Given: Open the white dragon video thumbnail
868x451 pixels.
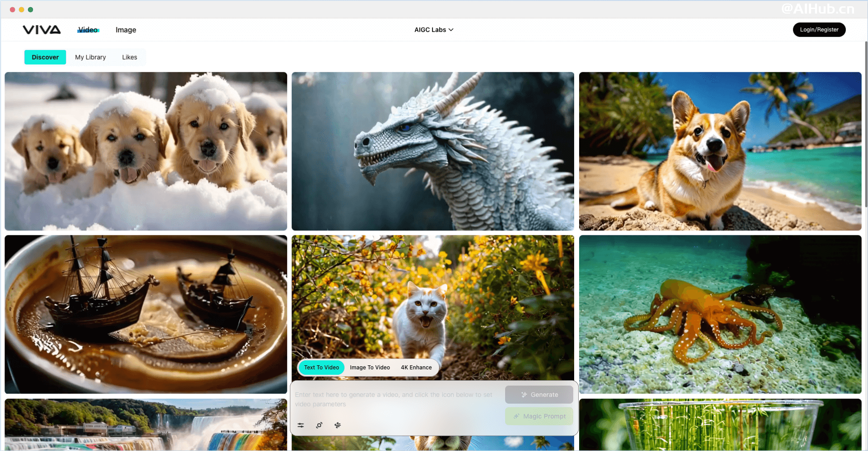Looking at the screenshot, I should click(433, 151).
